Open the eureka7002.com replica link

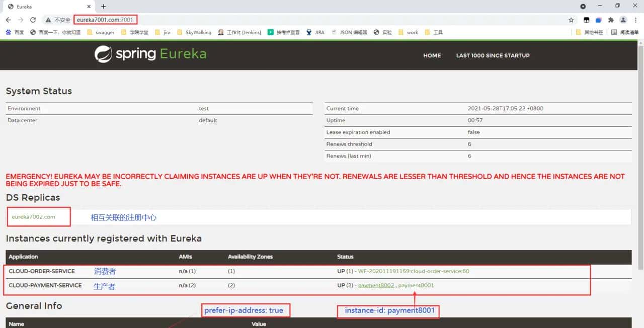tap(34, 217)
